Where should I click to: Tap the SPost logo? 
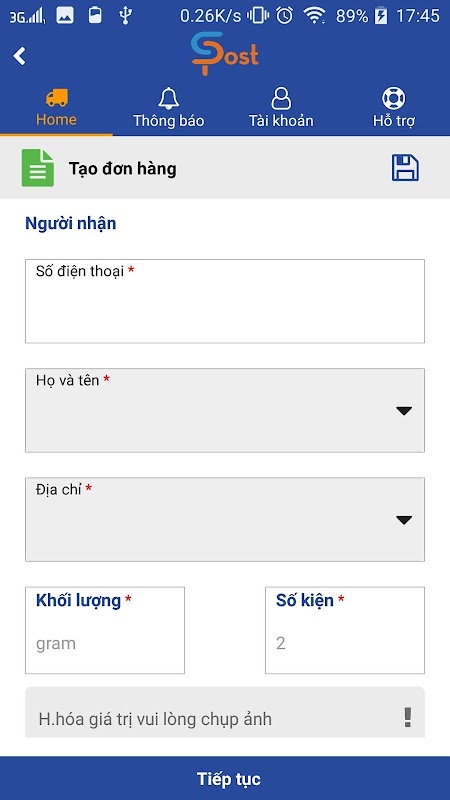coord(225,54)
